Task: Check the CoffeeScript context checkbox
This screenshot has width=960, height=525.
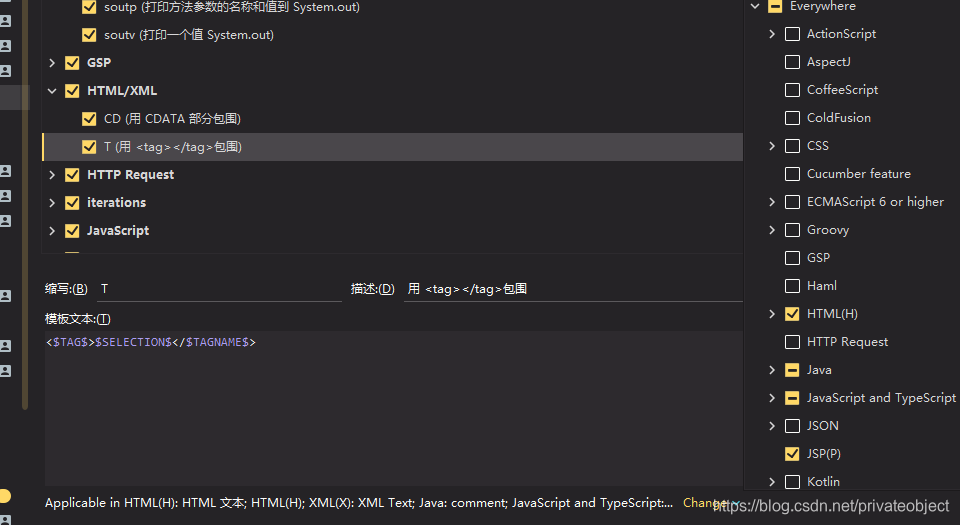Action: point(792,90)
